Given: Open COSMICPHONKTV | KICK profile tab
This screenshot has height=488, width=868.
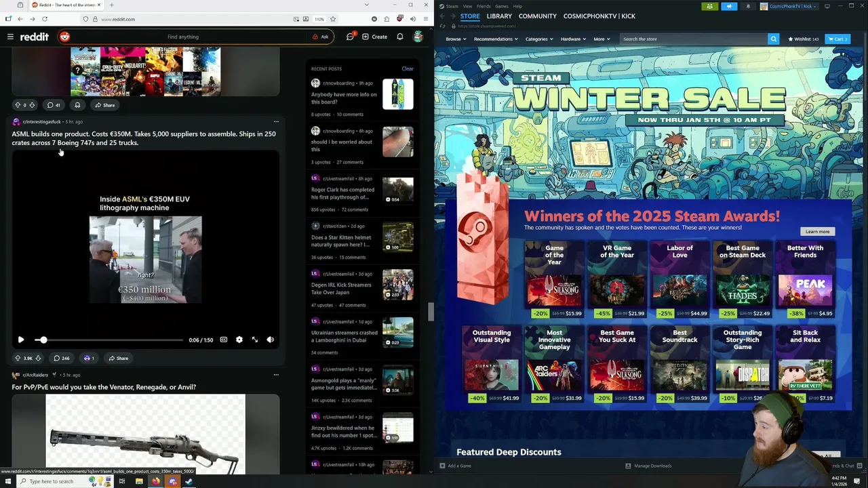Looking at the screenshot, I should pyautogui.click(x=599, y=16).
